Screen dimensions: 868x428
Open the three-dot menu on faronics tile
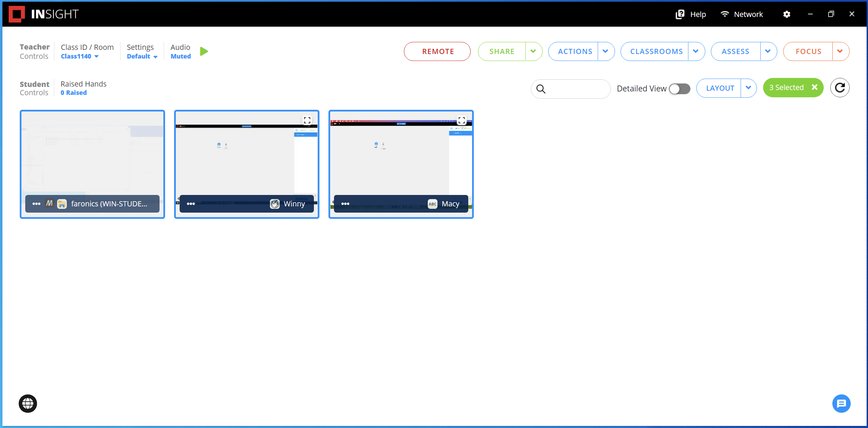coord(36,204)
